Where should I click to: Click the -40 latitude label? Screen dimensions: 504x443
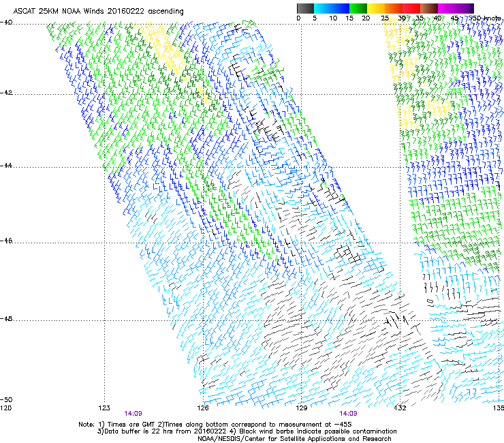(x=6, y=22)
